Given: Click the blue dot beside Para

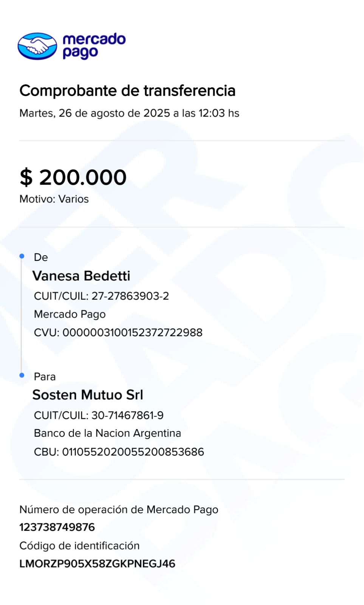Looking at the screenshot, I should (22, 375).
